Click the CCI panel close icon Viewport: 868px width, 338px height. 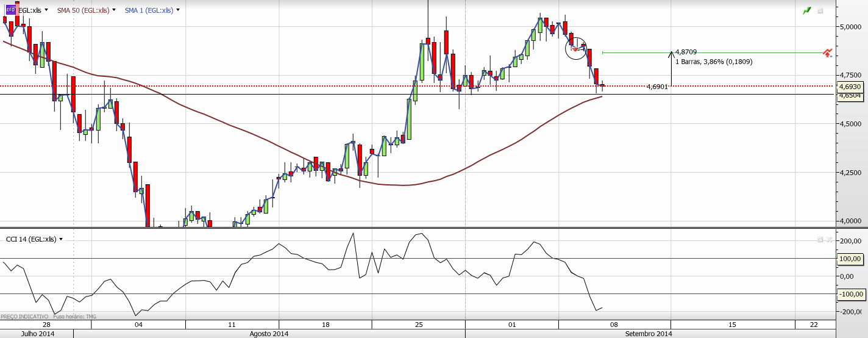click(829, 240)
